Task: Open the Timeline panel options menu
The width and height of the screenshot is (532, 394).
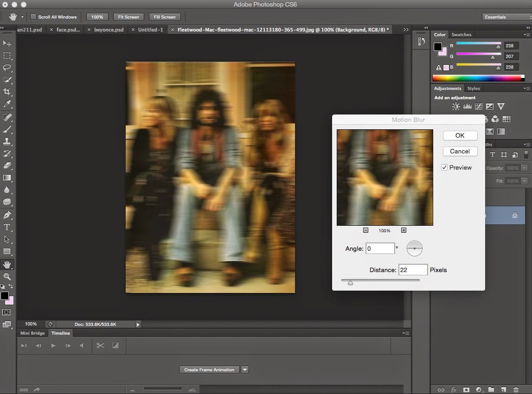Action: coord(406,333)
